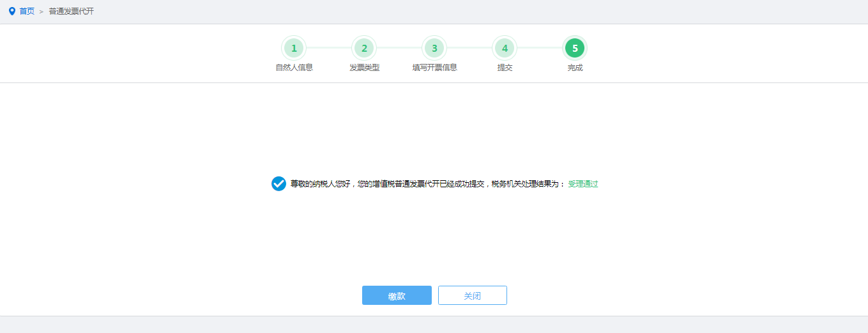The image size is (868, 333).
Task: Click step 4 circle for 提交
Action: point(505,48)
